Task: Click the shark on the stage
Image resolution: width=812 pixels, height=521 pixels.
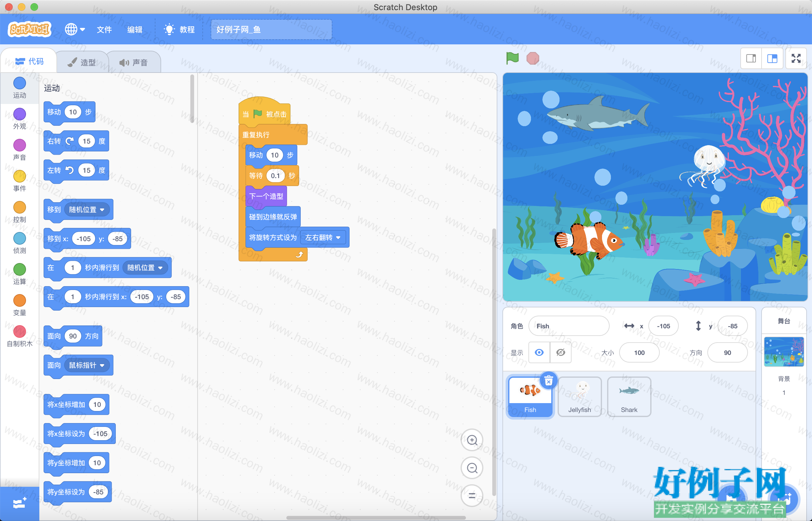Action: coord(598,113)
